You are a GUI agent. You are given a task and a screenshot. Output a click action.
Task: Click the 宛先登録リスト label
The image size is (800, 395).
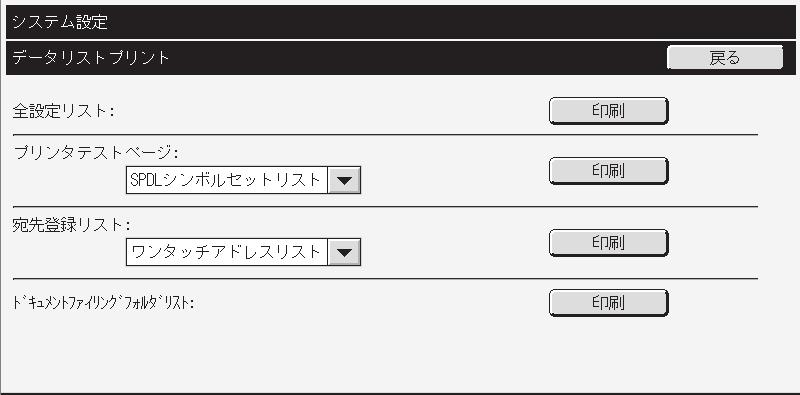(x=71, y=225)
